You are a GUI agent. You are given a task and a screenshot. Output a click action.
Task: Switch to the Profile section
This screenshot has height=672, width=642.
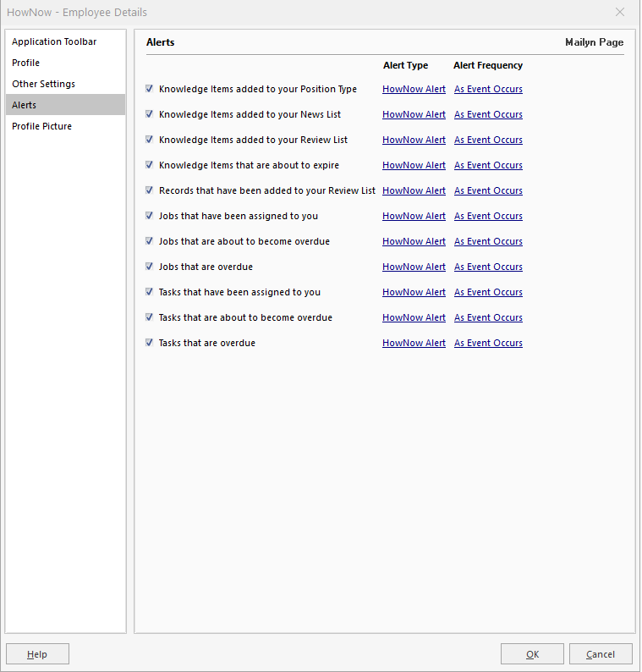click(x=65, y=63)
